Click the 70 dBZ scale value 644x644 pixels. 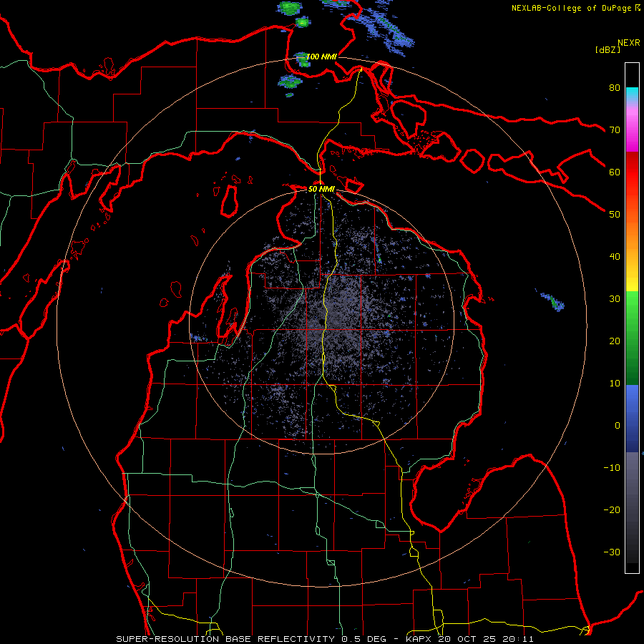coord(615,130)
